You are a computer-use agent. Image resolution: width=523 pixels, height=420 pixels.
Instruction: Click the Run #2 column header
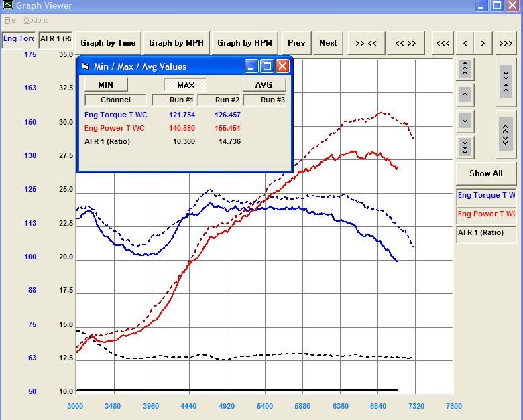[x=219, y=100]
